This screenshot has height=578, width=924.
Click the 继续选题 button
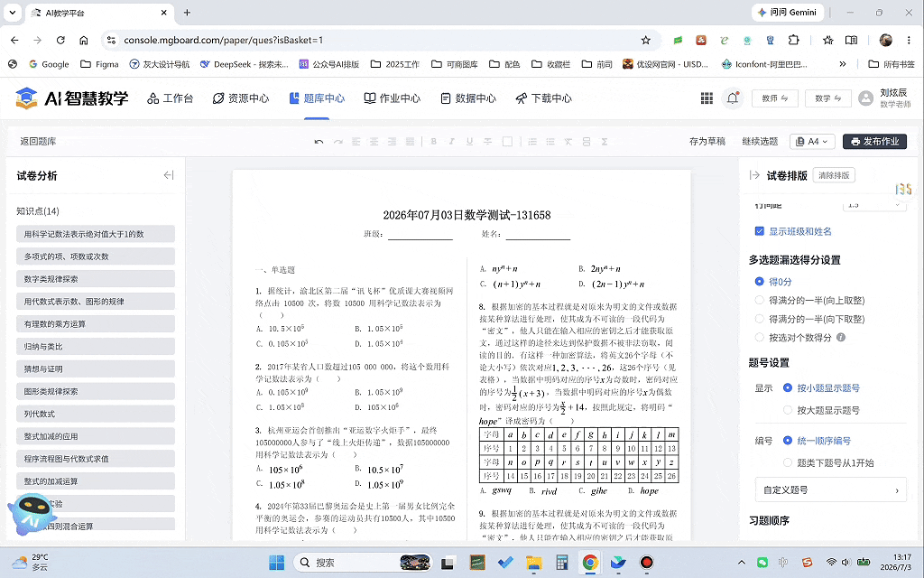pyautogui.click(x=760, y=142)
